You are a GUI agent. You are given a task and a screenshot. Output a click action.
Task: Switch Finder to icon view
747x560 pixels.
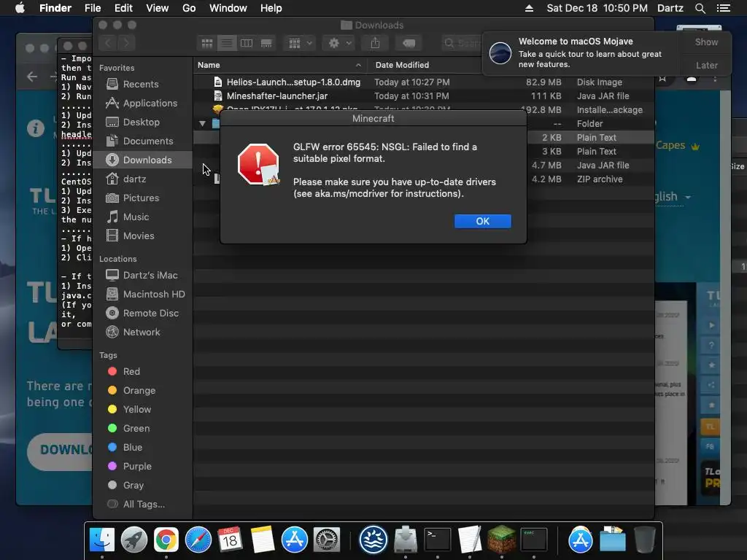pos(206,43)
